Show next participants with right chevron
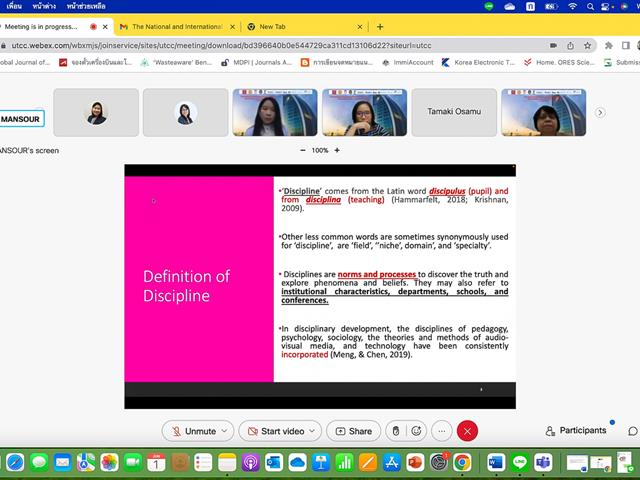The height and width of the screenshot is (480, 640). pos(600,113)
